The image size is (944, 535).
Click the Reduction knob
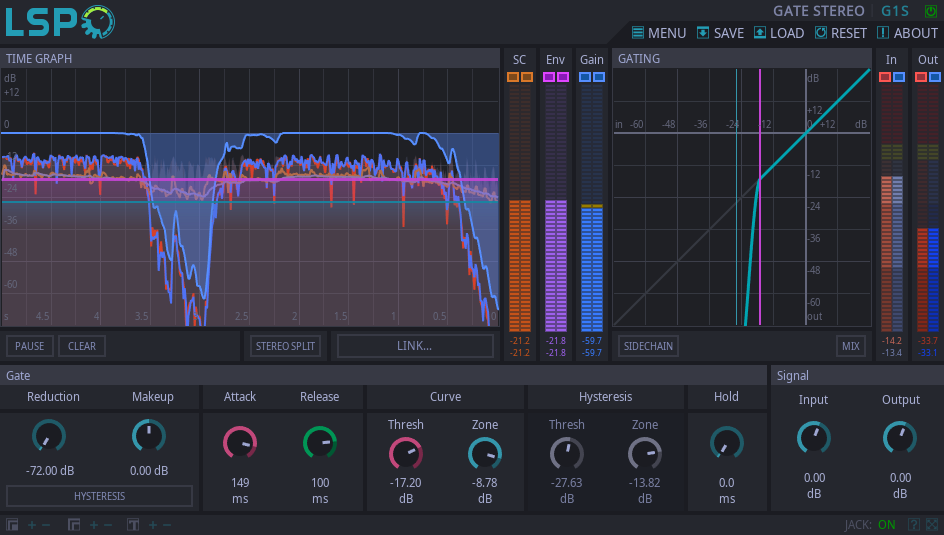click(x=49, y=436)
